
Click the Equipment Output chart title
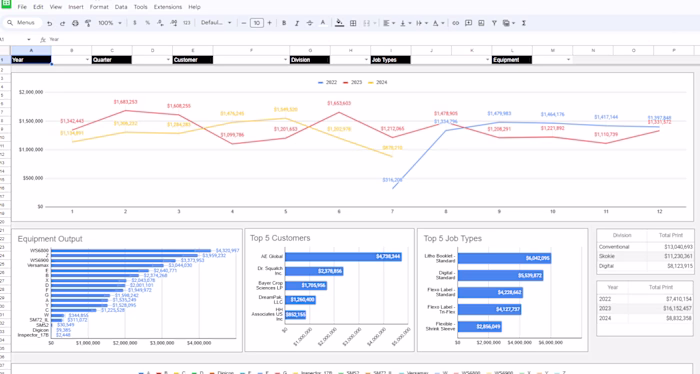tap(50, 239)
